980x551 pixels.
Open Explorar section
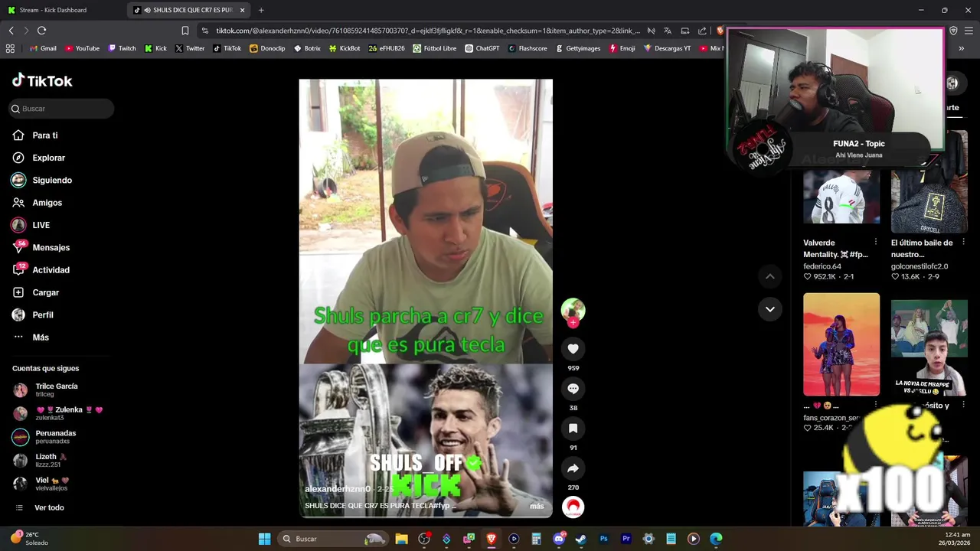pyautogui.click(x=48, y=158)
